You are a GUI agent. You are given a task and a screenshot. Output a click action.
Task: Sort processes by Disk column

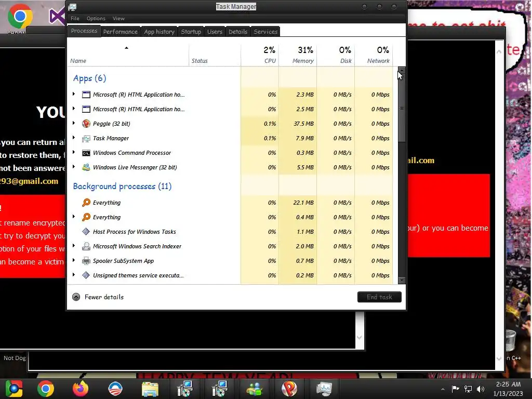point(336,54)
